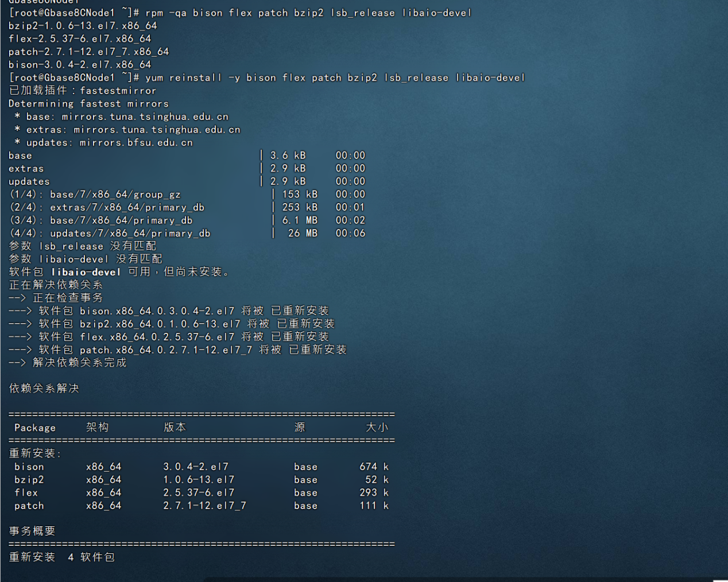This screenshot has width=728, height=582.
Task: Click the '架构' column header
Action: click(98, 427)
